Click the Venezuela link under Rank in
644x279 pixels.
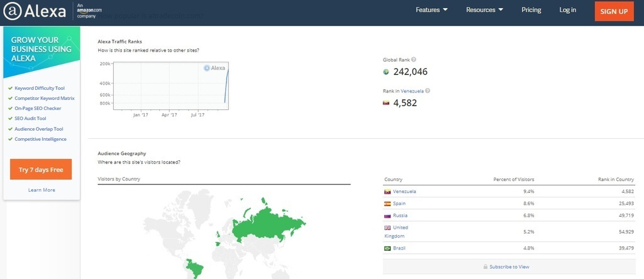(412, 91)
